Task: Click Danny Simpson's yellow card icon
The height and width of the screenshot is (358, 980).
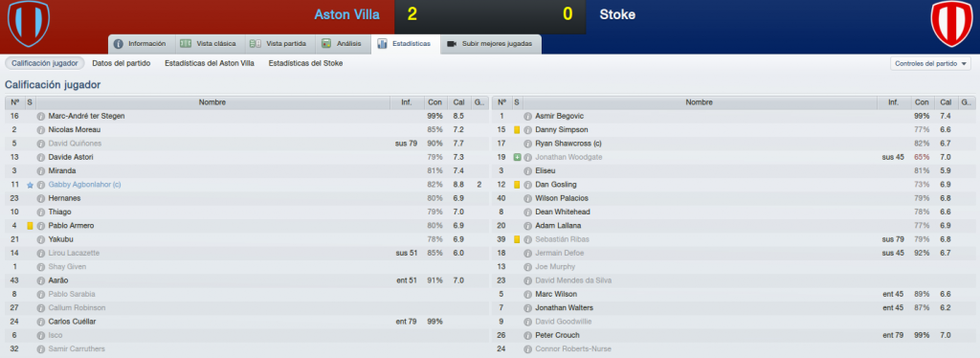Action: pyautogui.click(x=517, y=130)
